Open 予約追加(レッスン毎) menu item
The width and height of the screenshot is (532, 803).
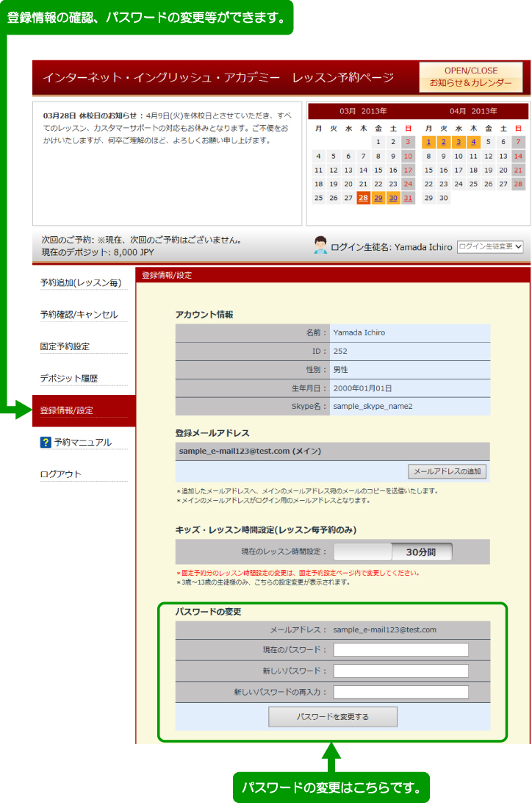[x=81, y=282]
